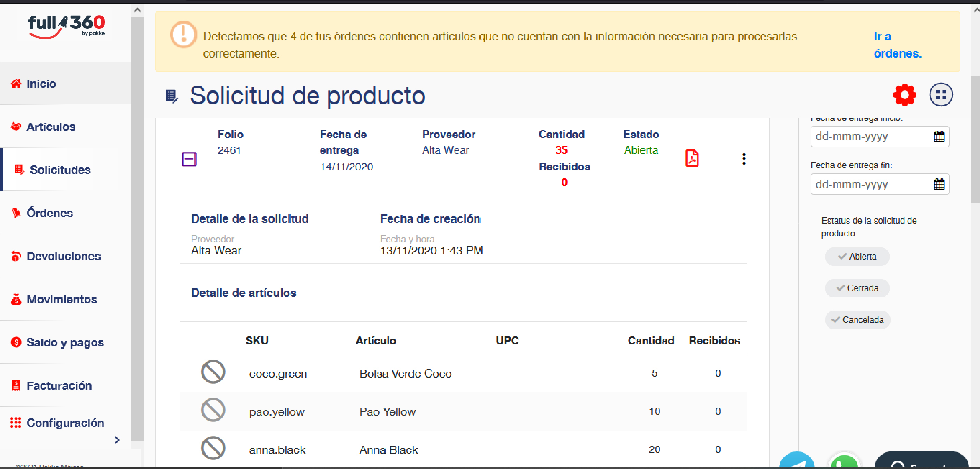Click the blocked icon beside coco.green
980x469 pixels.
[213, 372]
